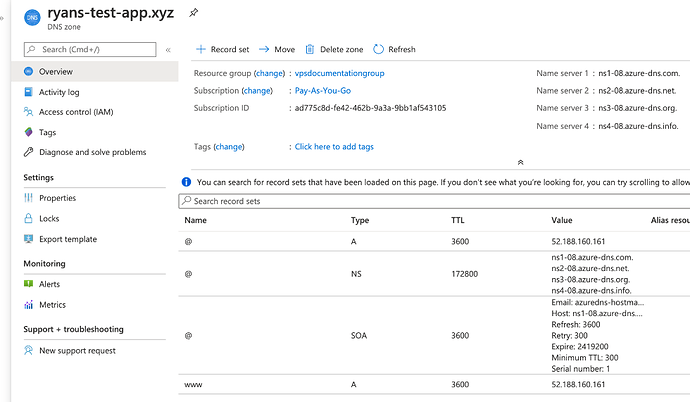Viewport: 690px width, 402px height.
Task: Click the Metrics chart icon
Action: tap(29, 304)
